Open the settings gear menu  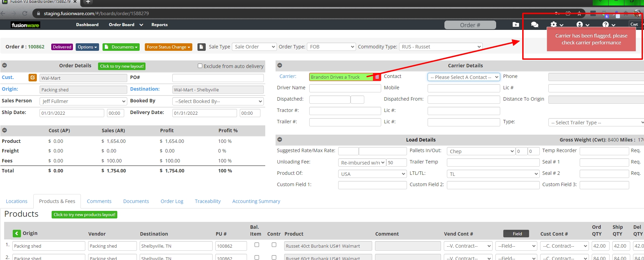pos(556,25)
